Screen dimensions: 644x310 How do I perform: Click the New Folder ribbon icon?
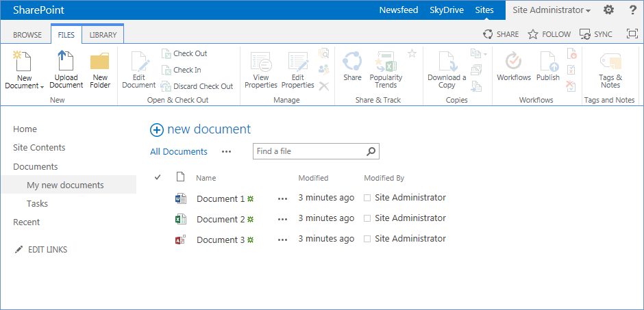tap(100, 61)
